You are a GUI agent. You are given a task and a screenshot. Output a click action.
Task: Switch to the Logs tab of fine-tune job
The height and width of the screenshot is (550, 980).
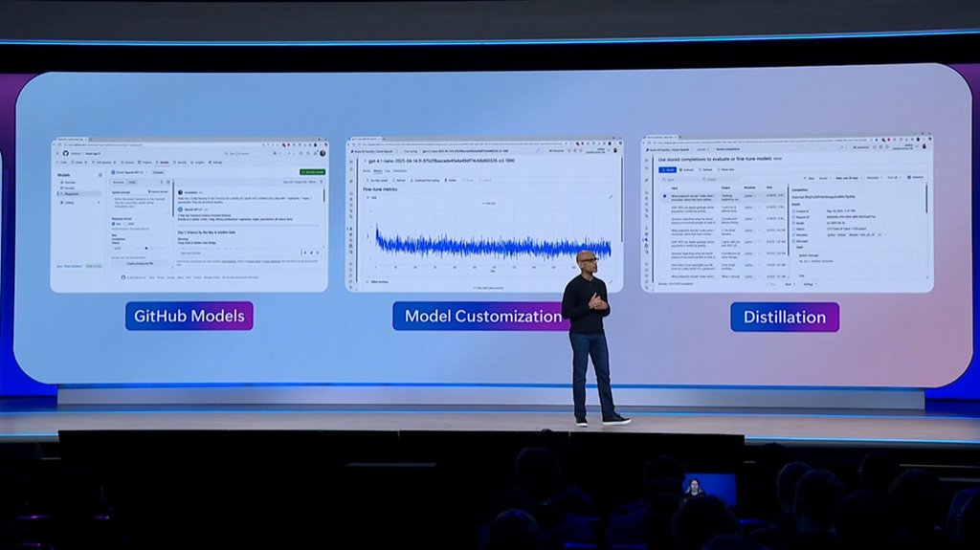point(388,170)
